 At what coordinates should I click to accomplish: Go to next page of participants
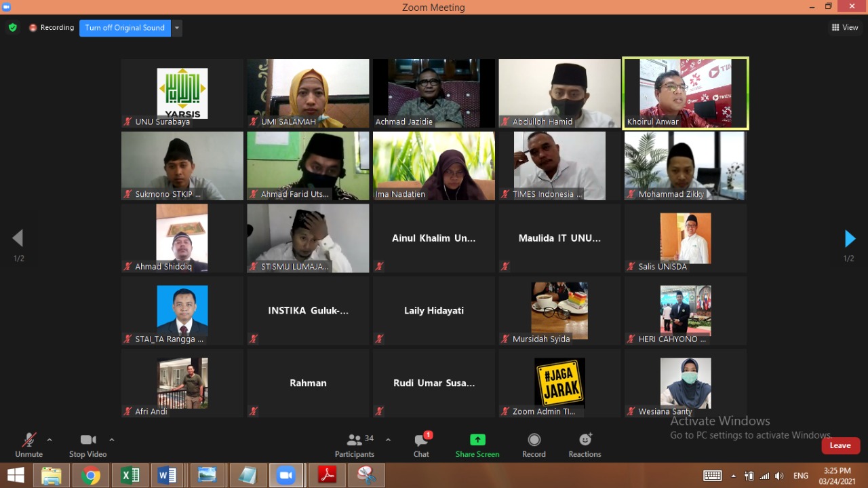point(849,239)
